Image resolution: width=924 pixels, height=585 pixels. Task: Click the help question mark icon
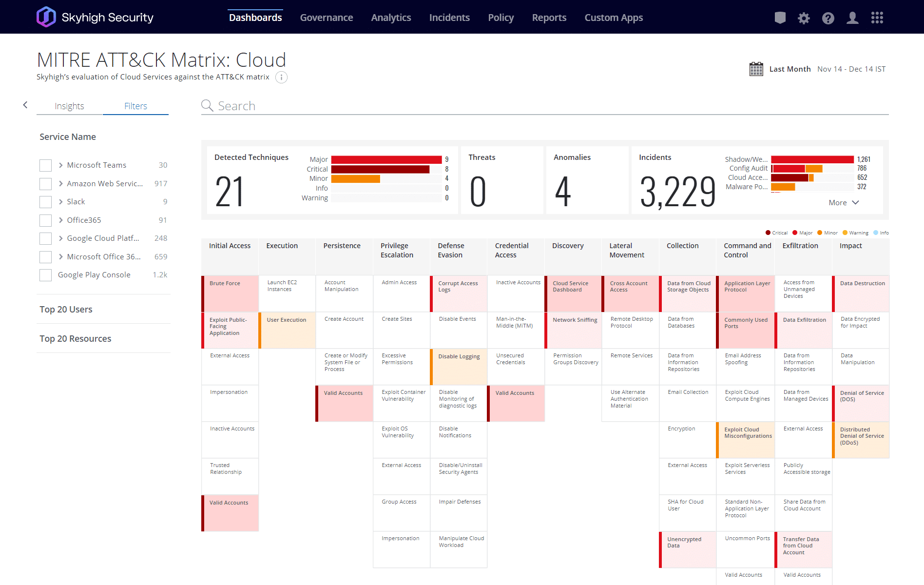828,18
